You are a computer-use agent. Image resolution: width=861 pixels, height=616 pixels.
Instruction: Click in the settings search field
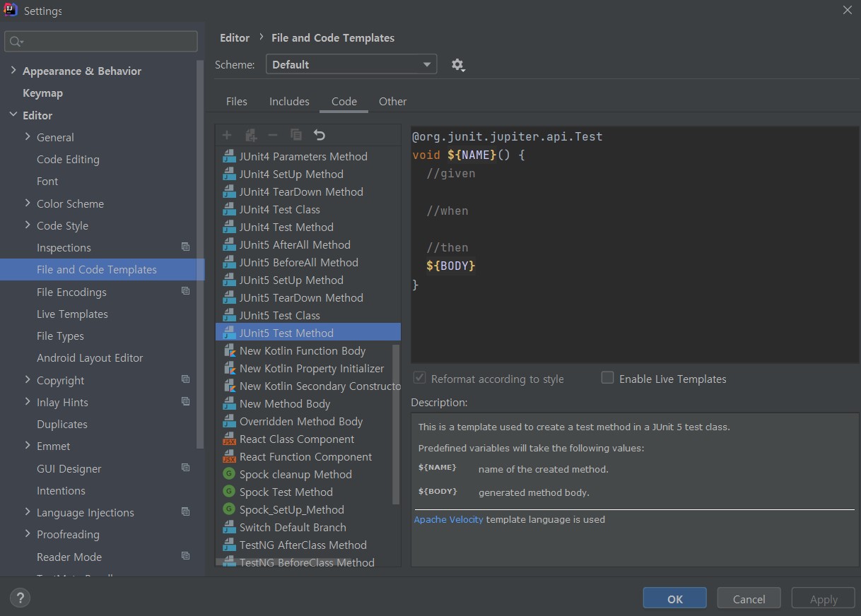(x=101, y=42)
